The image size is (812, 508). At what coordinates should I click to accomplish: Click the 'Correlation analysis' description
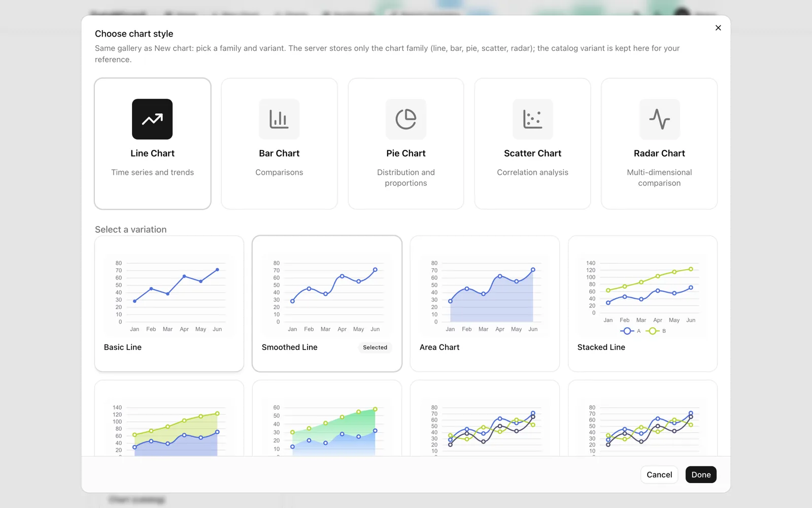tap(532, 172)
